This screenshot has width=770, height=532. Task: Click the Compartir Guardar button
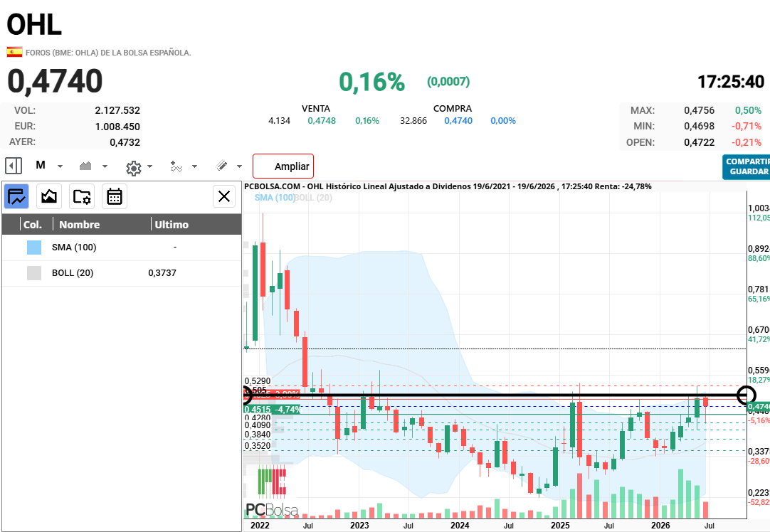click(x=747, y=167)
